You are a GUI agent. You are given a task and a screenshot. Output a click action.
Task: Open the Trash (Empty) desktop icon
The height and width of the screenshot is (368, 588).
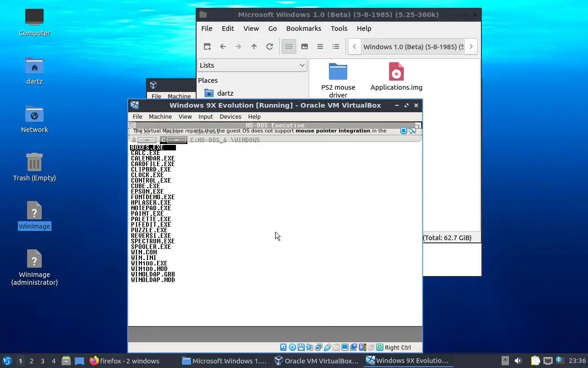click(34, 167)
